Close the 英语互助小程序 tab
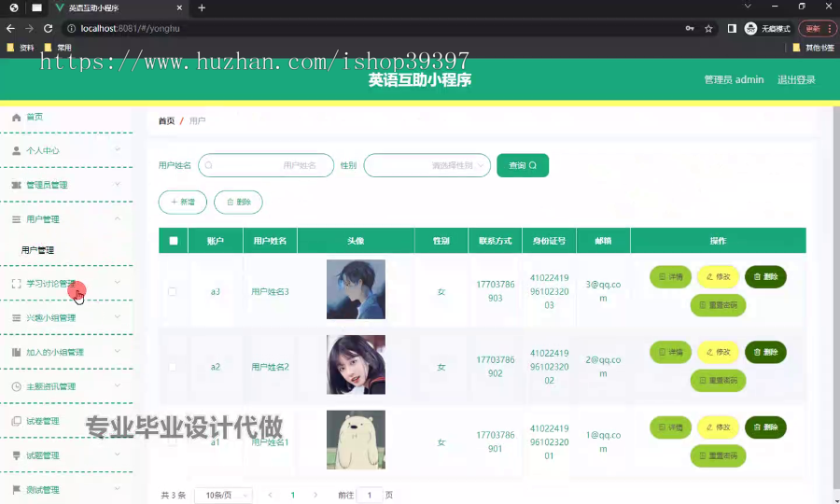 (179, 7)
